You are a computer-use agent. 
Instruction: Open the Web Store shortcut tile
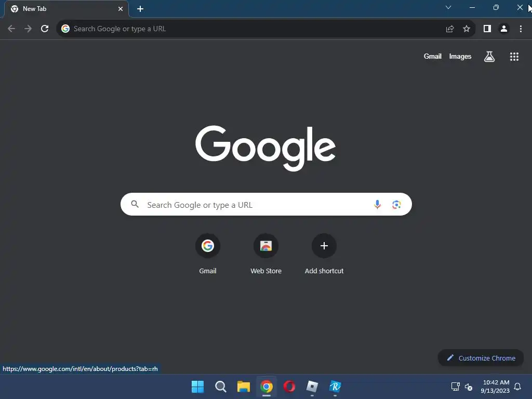[x=266, y=254]
